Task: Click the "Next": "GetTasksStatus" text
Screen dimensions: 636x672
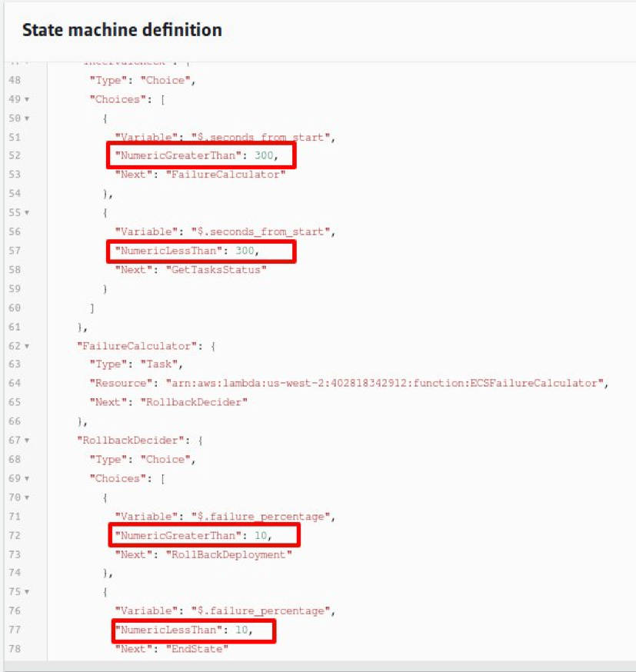Action: [x=191, y=270]
